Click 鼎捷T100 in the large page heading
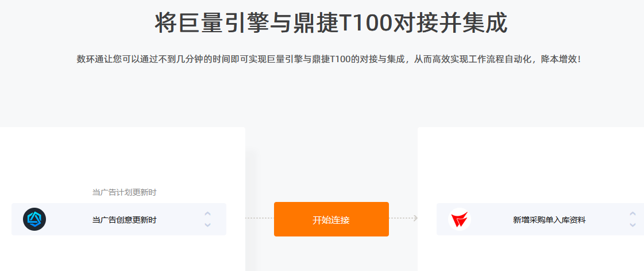Viewport: 644px width, 271px height. (x=343, y=23)
